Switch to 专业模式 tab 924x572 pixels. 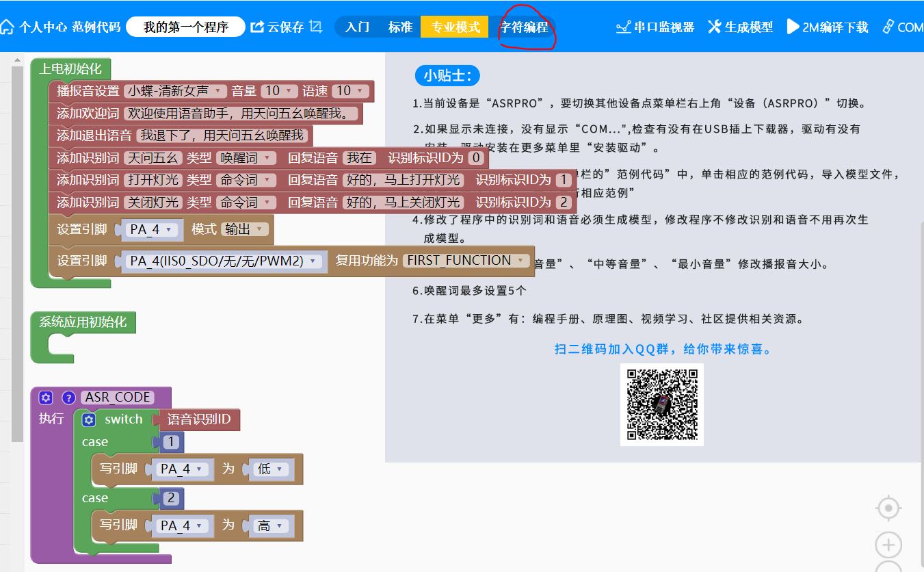(454, 27)
